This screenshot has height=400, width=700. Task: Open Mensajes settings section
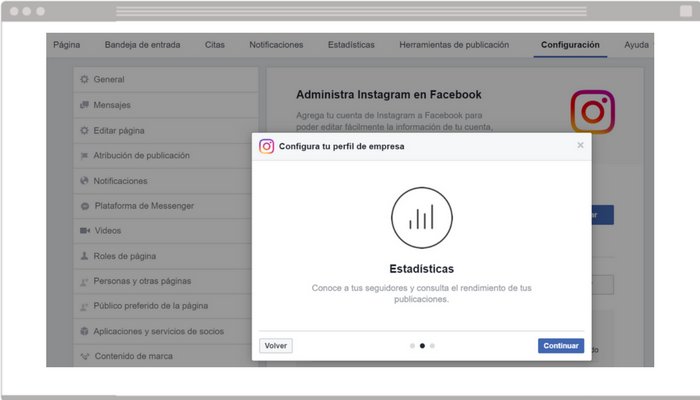click(x=166, y=105)
